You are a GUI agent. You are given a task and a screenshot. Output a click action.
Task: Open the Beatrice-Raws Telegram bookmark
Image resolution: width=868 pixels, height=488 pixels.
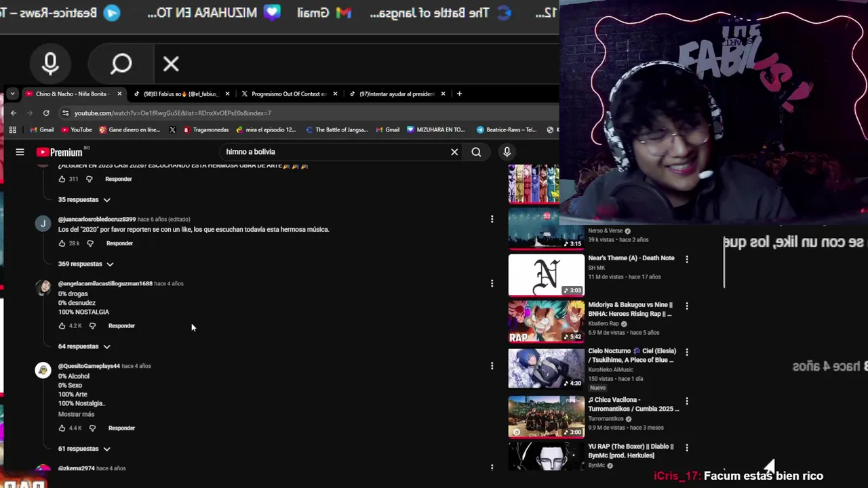pos(506,129)
